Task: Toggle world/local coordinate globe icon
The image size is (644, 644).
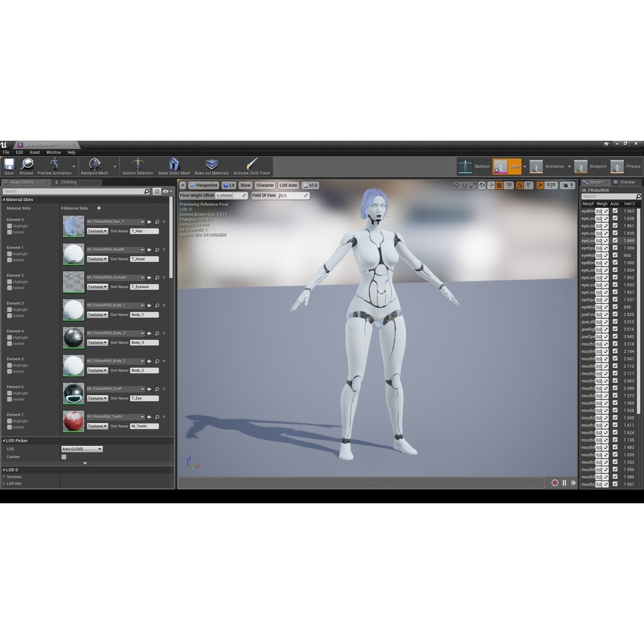Action: pos(482,185)
